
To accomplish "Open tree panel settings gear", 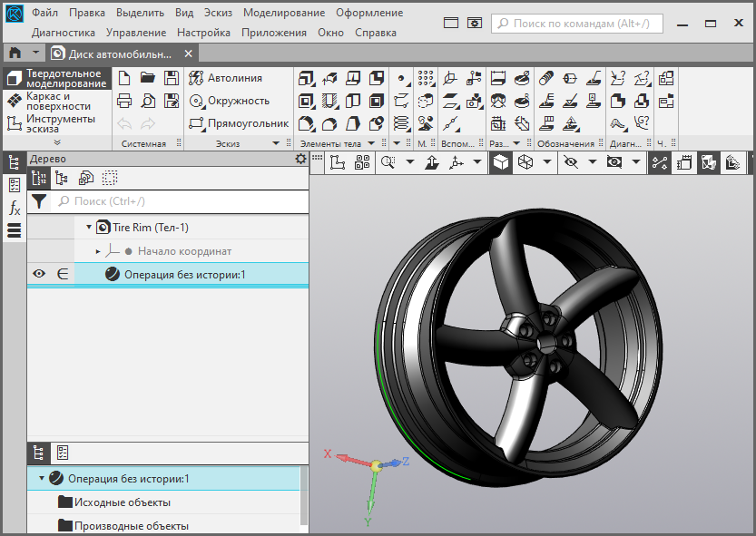I will pyautogui.click(x=300, y=159).
